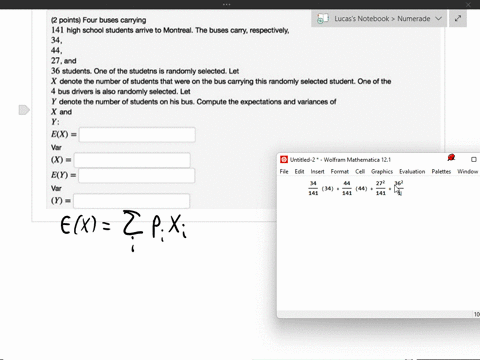Screen dimensions: 480x360
Task: Click the E(Y) answer input field
Action: coord(137,175)
